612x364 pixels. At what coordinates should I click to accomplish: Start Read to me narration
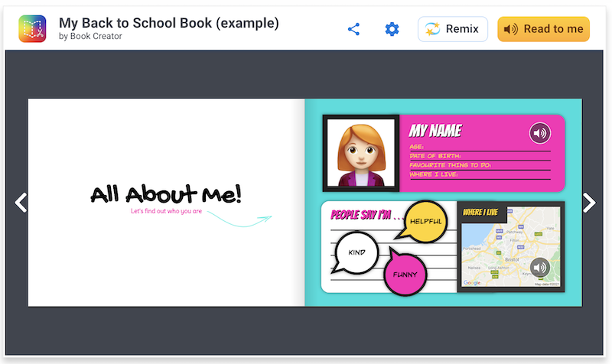click(543, 29)
